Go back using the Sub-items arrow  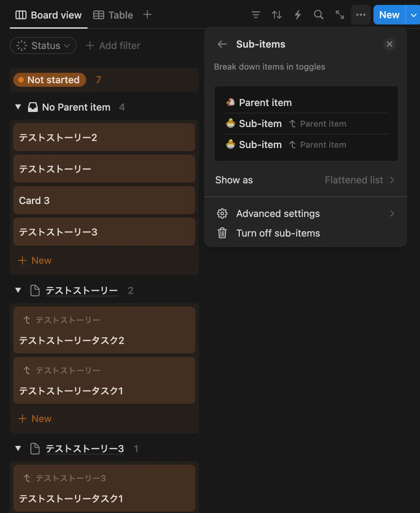tap(222, 44)
